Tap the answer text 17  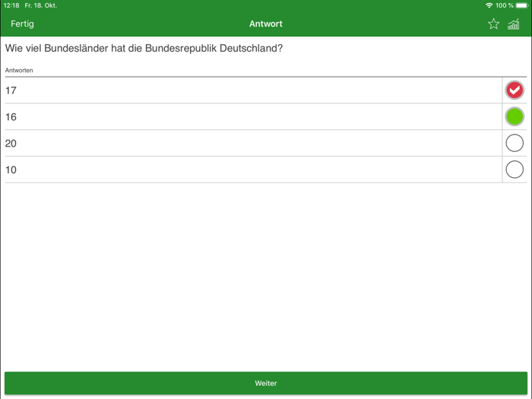(x=11, y=90)
